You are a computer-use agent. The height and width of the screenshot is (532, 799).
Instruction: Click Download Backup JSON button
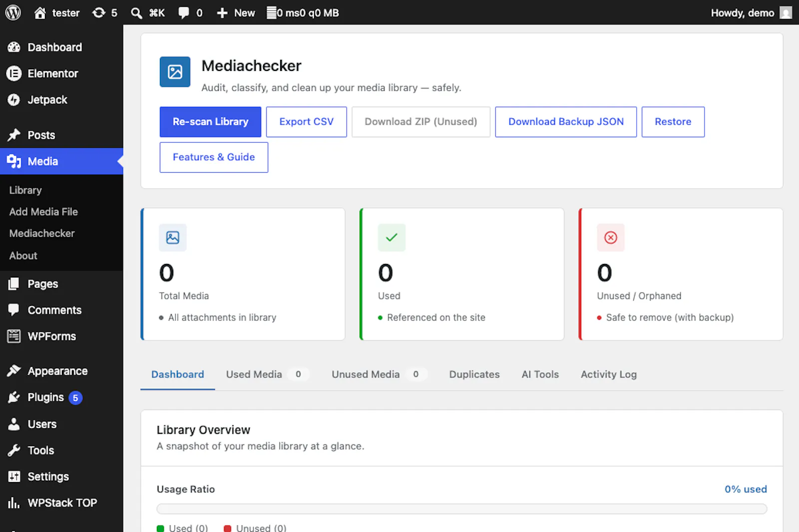coord(566,122)
